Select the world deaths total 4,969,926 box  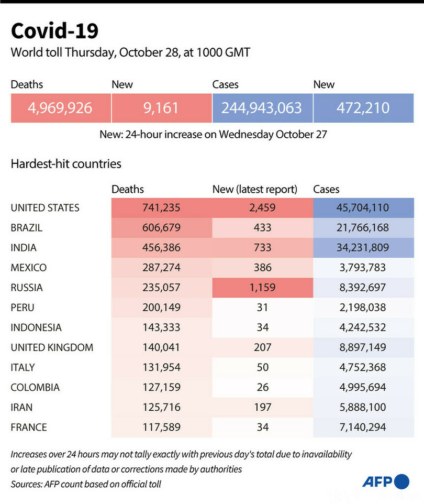click(61, 108)
